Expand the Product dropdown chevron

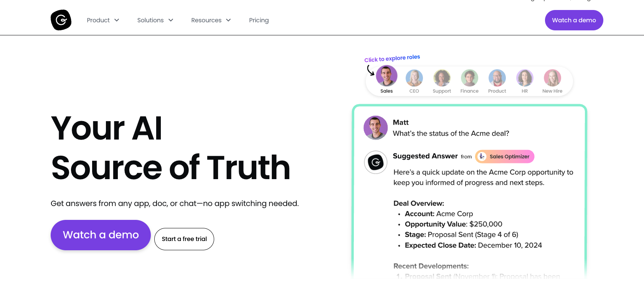[117, 20]
